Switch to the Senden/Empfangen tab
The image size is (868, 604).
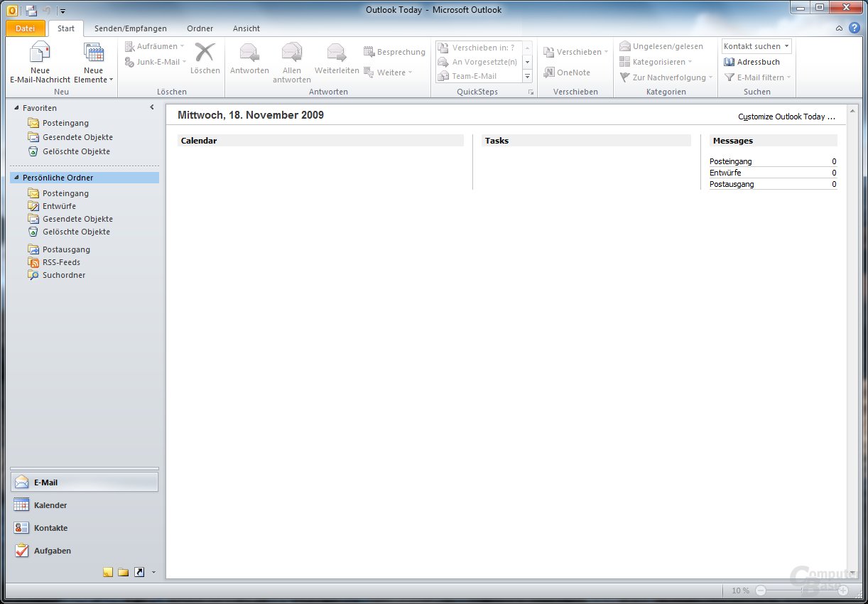pos(131,28)
